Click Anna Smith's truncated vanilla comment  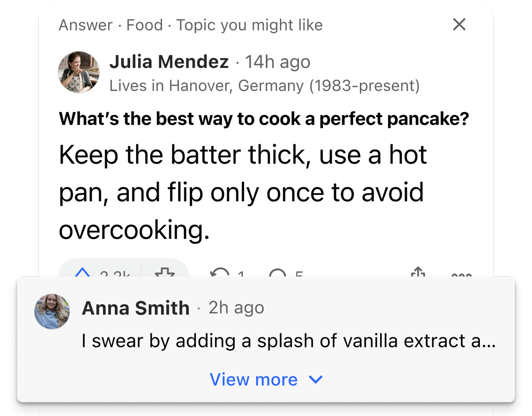[289, 341]
